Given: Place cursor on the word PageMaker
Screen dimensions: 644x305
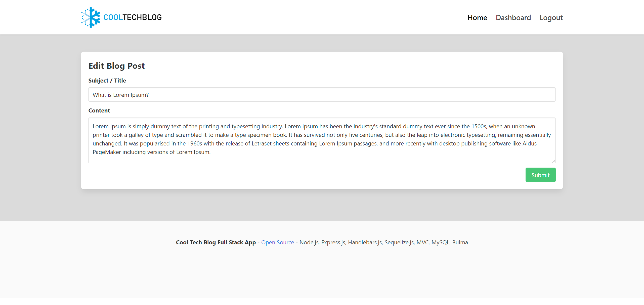Looking at the screenshot, I should pyautogui.click(x=107, y=152).
